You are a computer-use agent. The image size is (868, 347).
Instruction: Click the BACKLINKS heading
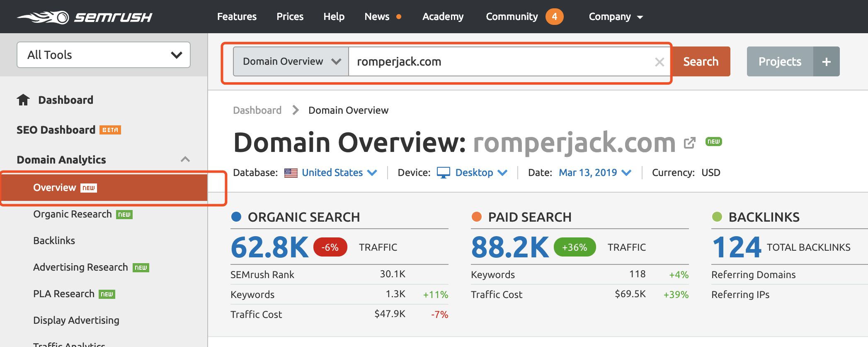click(764, 217)
